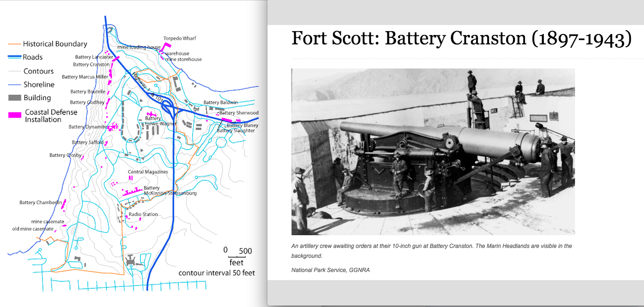
Task: Click the 'Fort Scott: Battery Cranston (1897-1943)' heading
Action: click(x=461, y=38)
